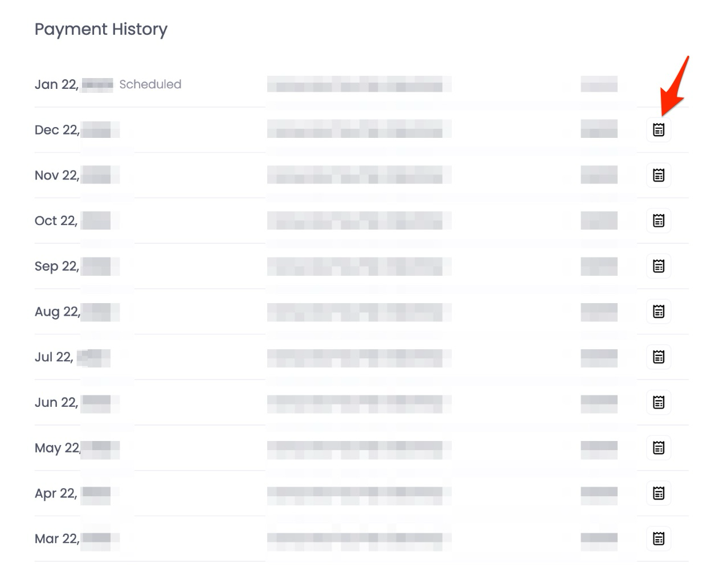
Task: Click receipt icon for Mar 22
Action: [x=659, y=538]
